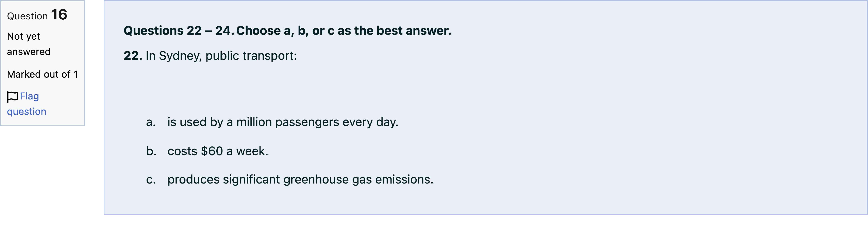
Task: Click the bold '22.' item number
Action: (x=133, y=56)
